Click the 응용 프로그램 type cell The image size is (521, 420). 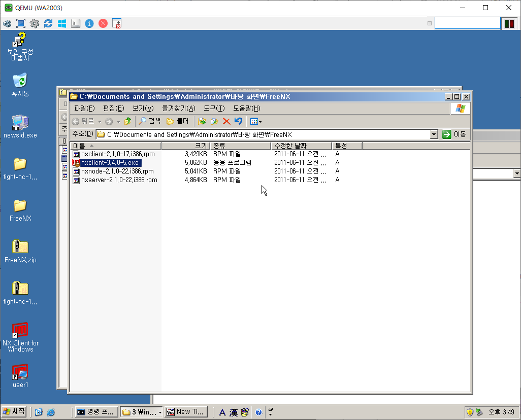click(232, 163)
